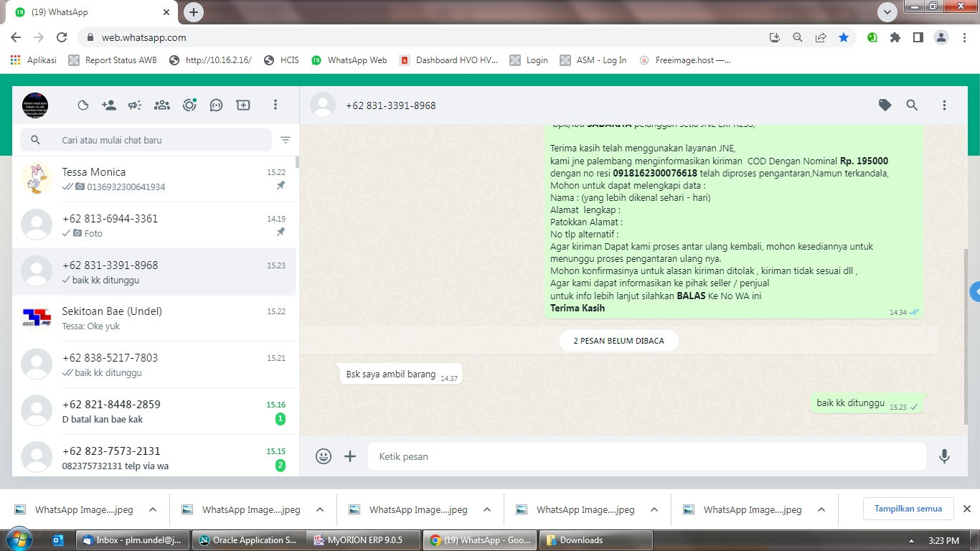Switch to the Oracle Application taskbar window
Image resolution: width=980 pixels, height=551 pixels.
tap(248, 540)
